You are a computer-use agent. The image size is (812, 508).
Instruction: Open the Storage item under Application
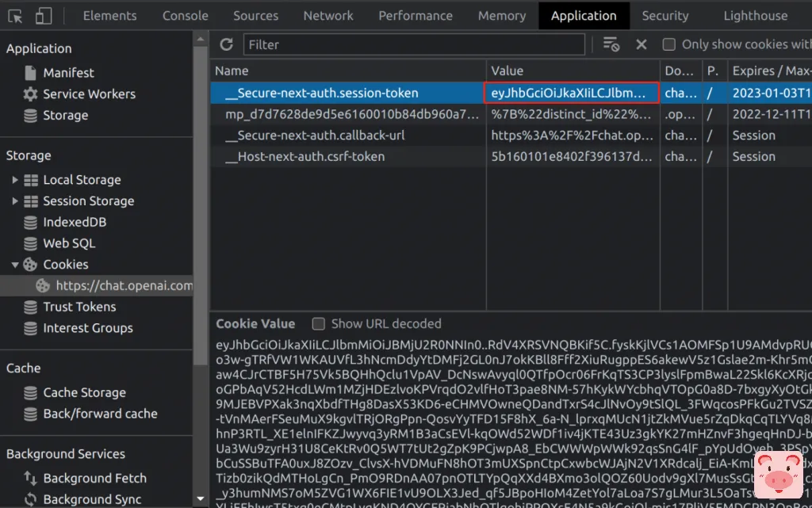click(65, 116)
